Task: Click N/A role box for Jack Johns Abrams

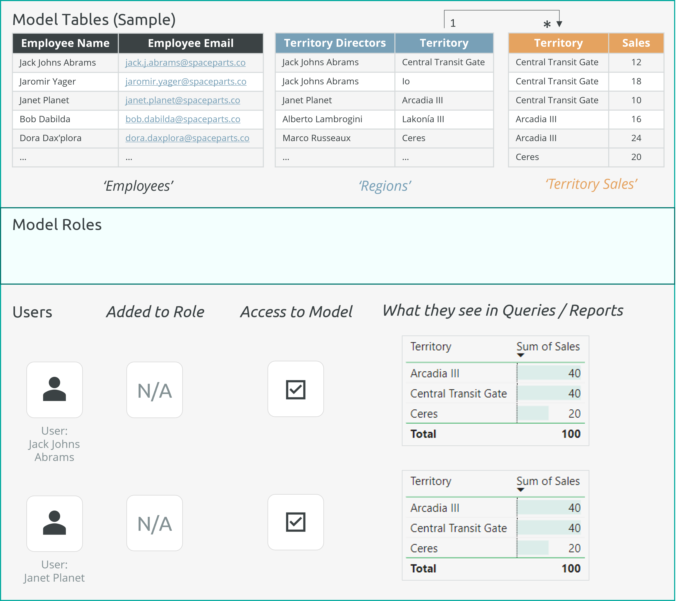Action: [154, 390]
